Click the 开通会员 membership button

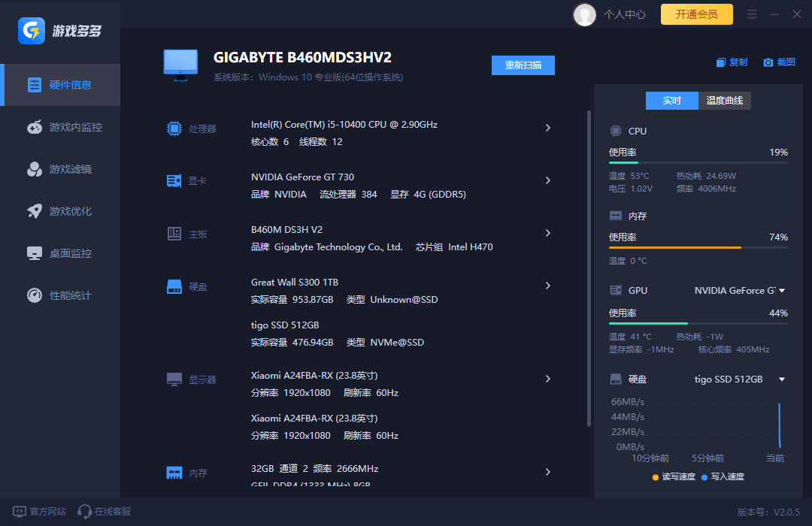[x=696, y=14]
